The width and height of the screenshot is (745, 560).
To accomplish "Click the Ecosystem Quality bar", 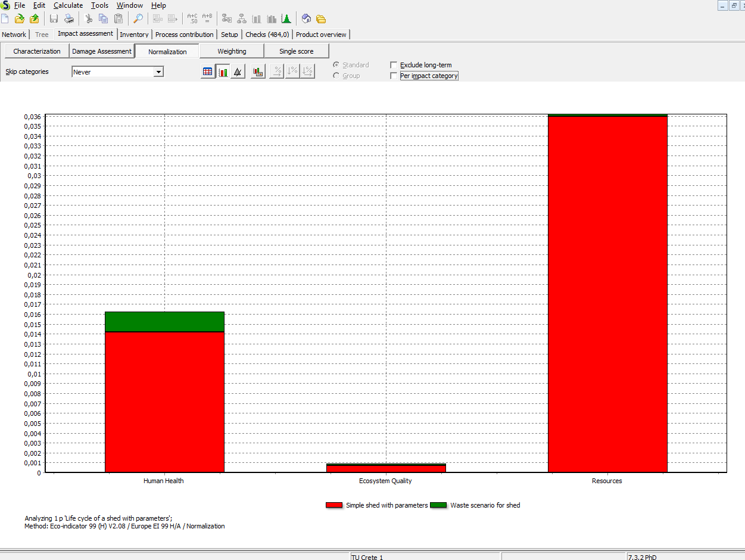I will click(x=386, y=468).
